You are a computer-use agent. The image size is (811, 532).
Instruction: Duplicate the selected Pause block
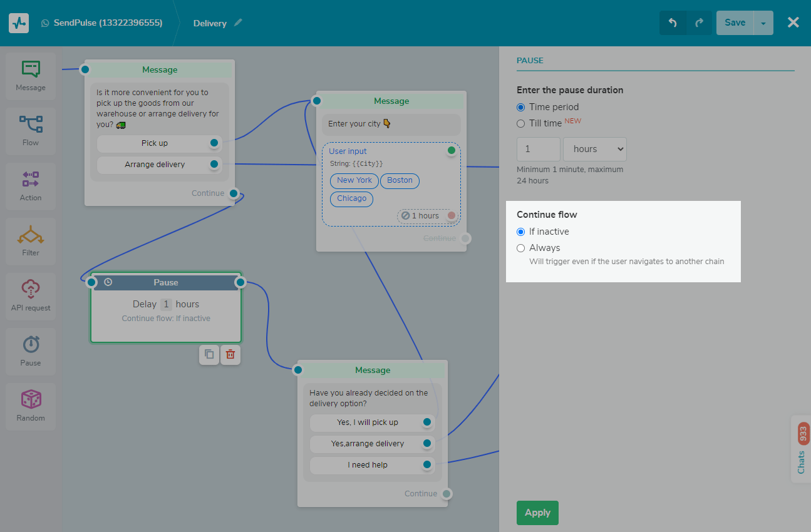(209, 355)
